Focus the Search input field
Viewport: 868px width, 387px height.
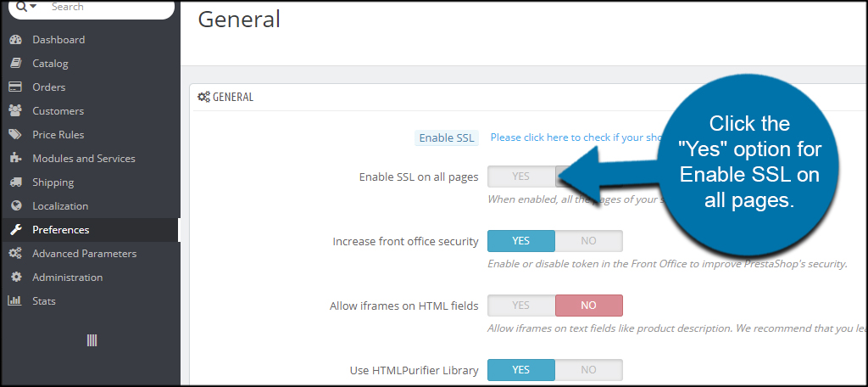pyautogui.click(x=108, y=7)
